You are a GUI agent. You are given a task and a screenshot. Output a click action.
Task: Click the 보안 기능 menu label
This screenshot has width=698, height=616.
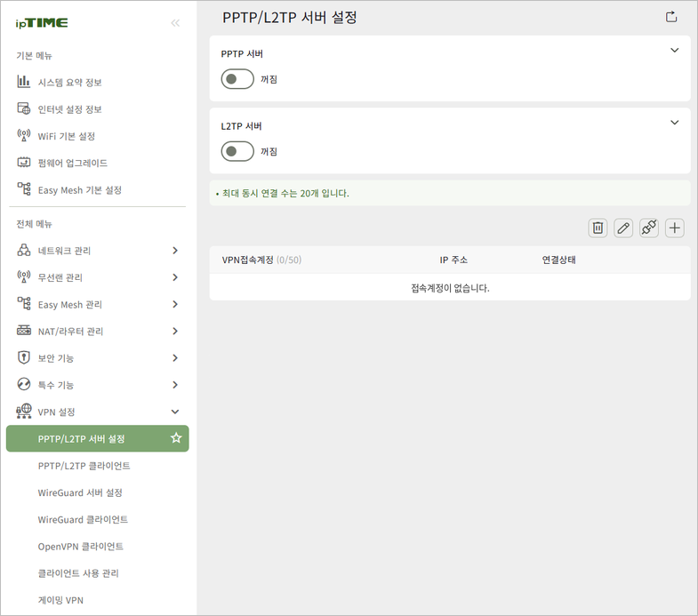pos(56,358)
